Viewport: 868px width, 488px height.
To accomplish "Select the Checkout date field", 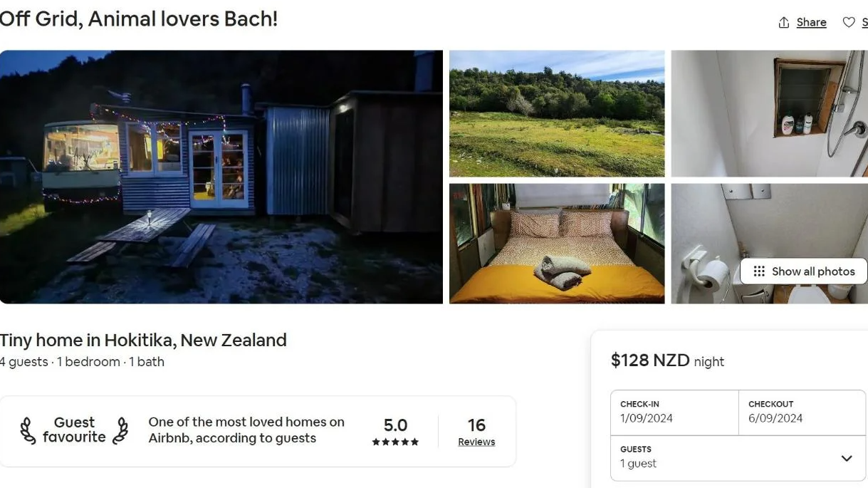I will point(802,412).
